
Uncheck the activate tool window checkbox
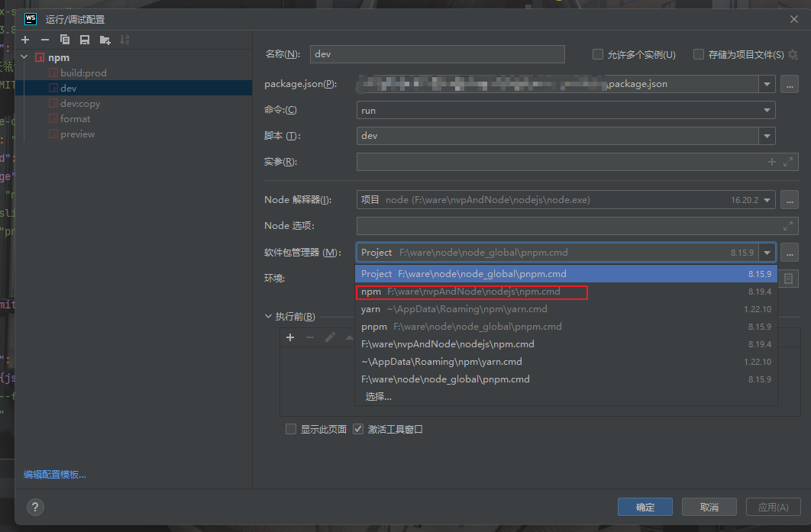(358, 429)
